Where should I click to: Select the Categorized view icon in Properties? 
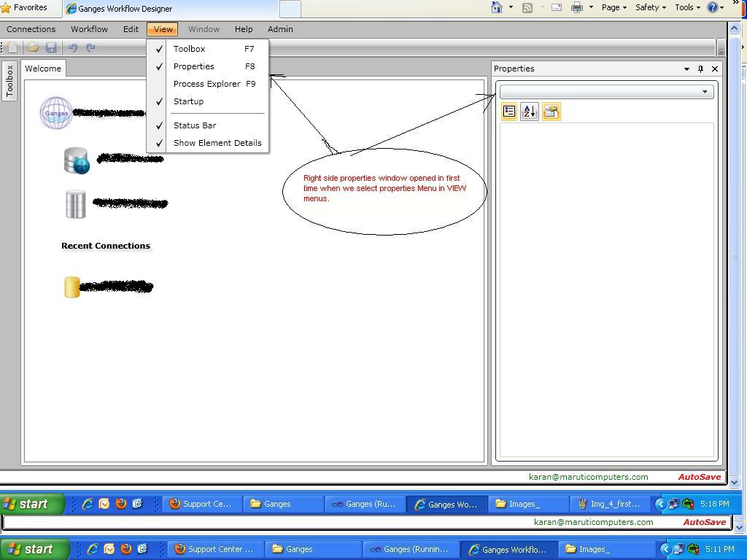pyautogui.click(x=508, y=112)
